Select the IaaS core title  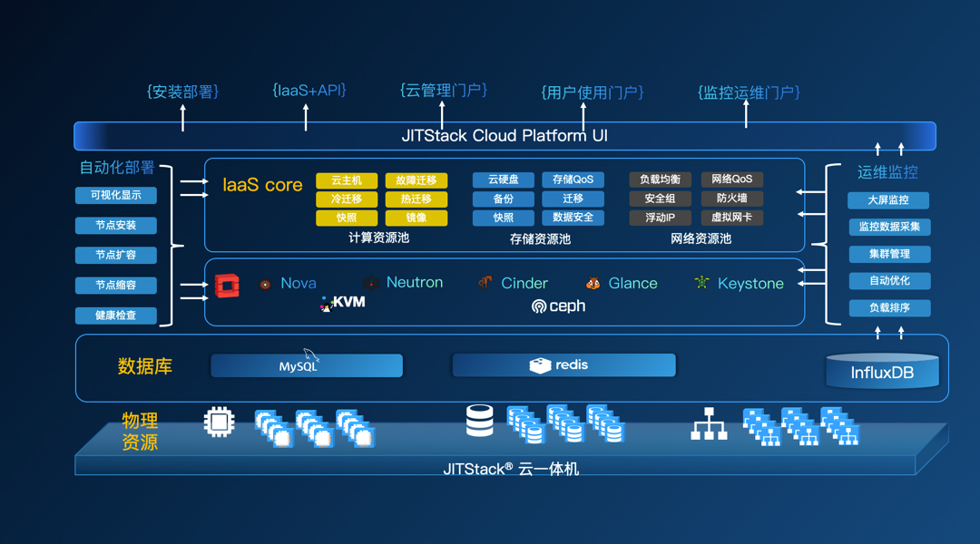(262, 185)
